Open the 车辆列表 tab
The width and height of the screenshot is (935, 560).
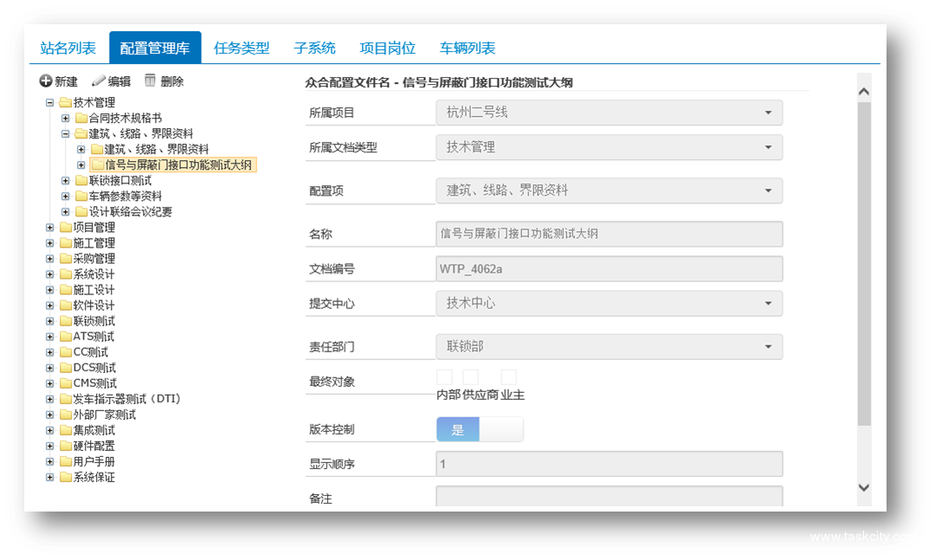467,48
